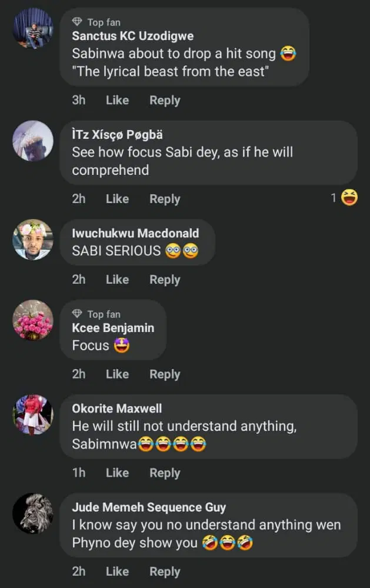The height and width of the screenshot is (588, 370).
Task: Click the laughing reaction on Pøgbä's comment
Action: tap(349, 198)
